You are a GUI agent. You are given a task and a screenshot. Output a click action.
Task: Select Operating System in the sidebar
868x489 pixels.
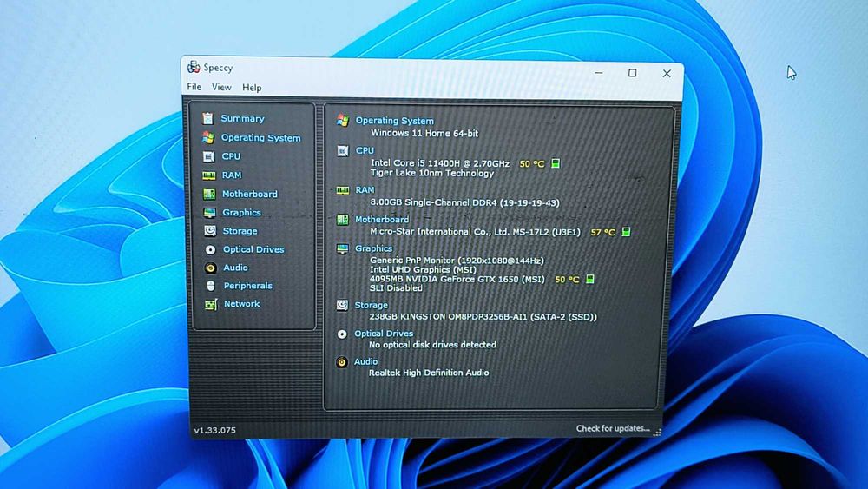(260, 138)
